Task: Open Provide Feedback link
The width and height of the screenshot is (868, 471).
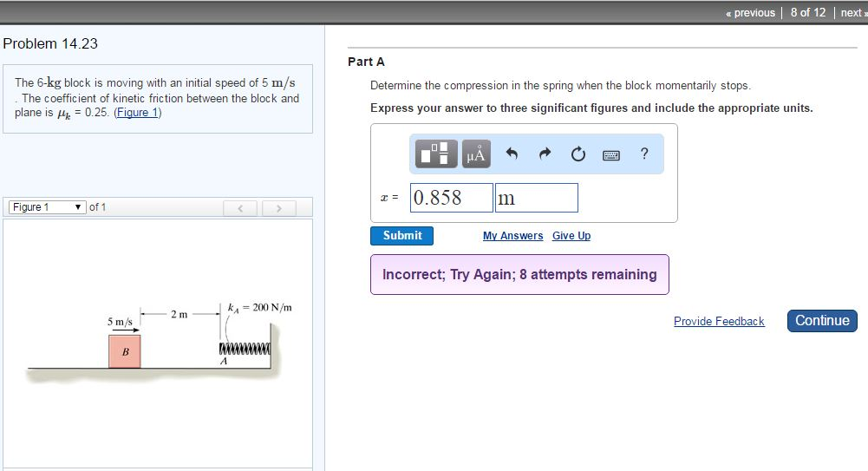Action: tap(719, 322)
